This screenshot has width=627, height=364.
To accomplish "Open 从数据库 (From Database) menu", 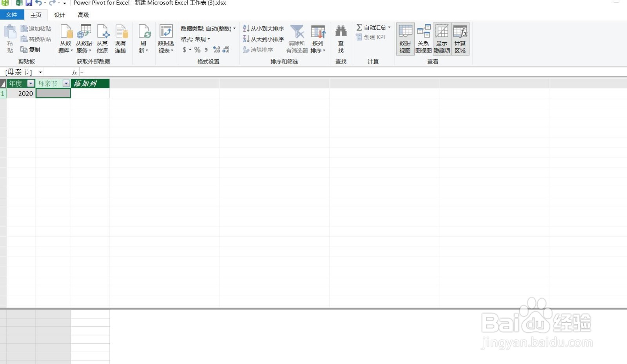I will tap(65, 39).
